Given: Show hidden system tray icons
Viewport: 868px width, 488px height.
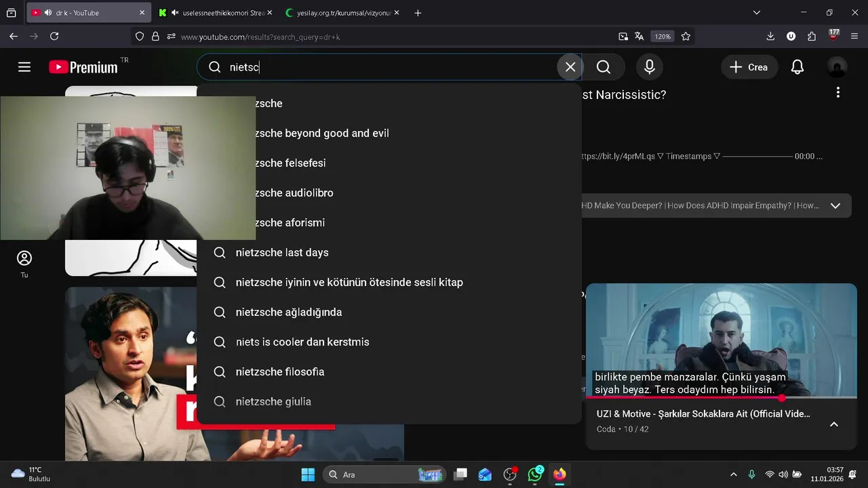Looking at the screenshot, I should 733,474.
